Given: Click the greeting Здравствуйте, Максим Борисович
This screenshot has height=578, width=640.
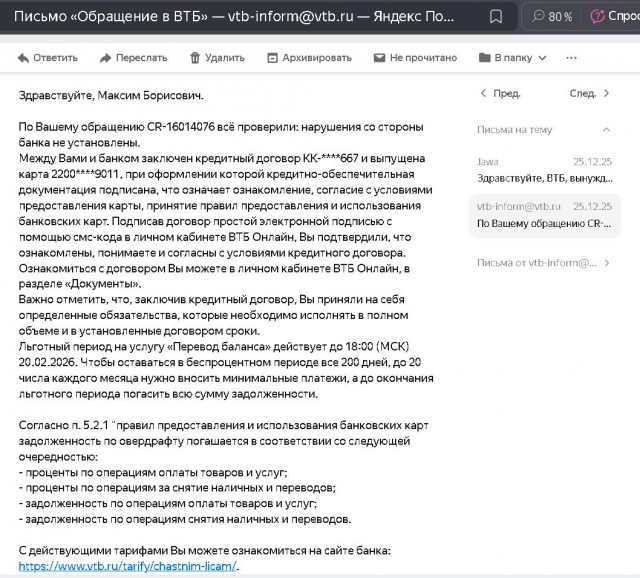Looking at the screenshot, I should [111, 96].
